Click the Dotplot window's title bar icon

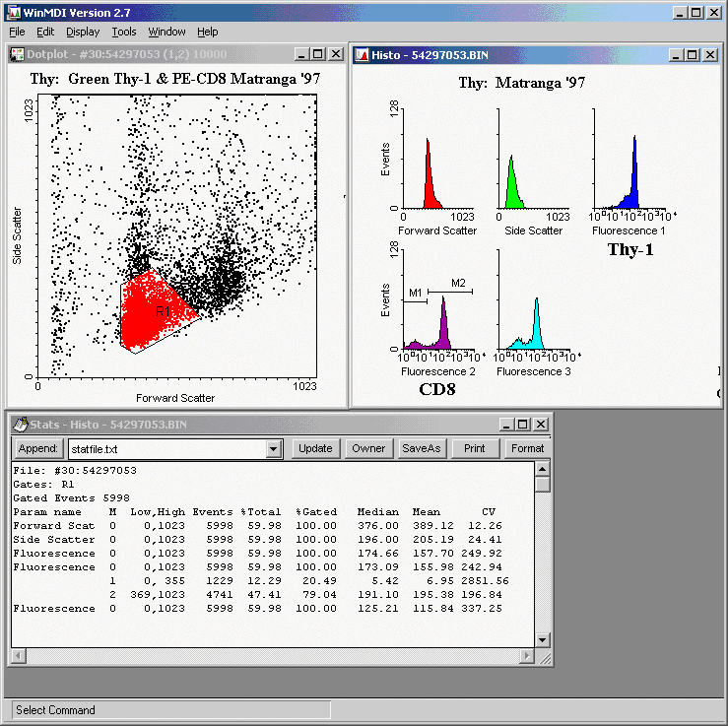tap(17, 54)
